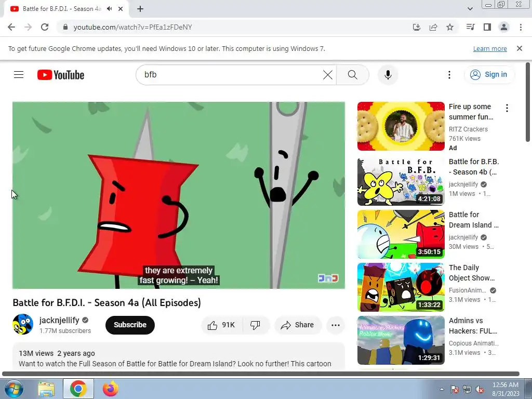This screenshot has width=532, height=399.
Task: Click the horizontal page scrollbar
Action: [261, 374]
